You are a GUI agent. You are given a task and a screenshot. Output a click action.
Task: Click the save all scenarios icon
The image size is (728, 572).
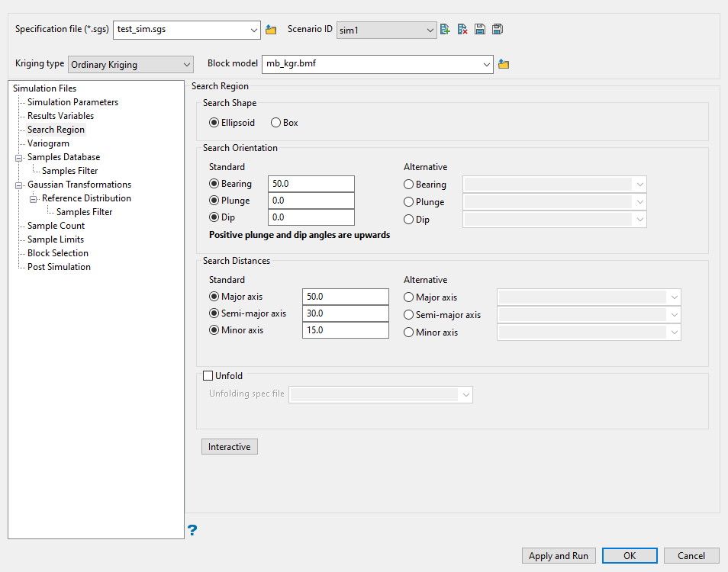498,30
